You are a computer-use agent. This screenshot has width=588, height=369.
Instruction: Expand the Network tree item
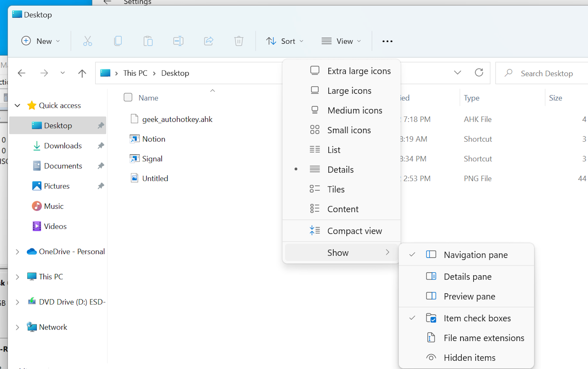click(17, 327)
